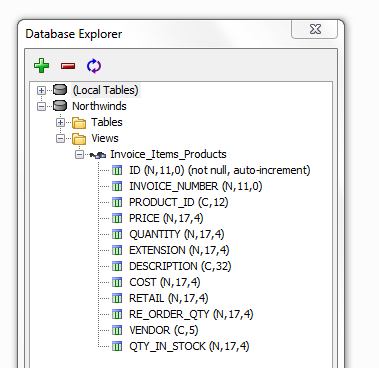Select 'ID (N,11,0) (not null, auto-increment)' text
Image resolution: width=379 pixels, height=368 pixels.
tap(220, 170)
